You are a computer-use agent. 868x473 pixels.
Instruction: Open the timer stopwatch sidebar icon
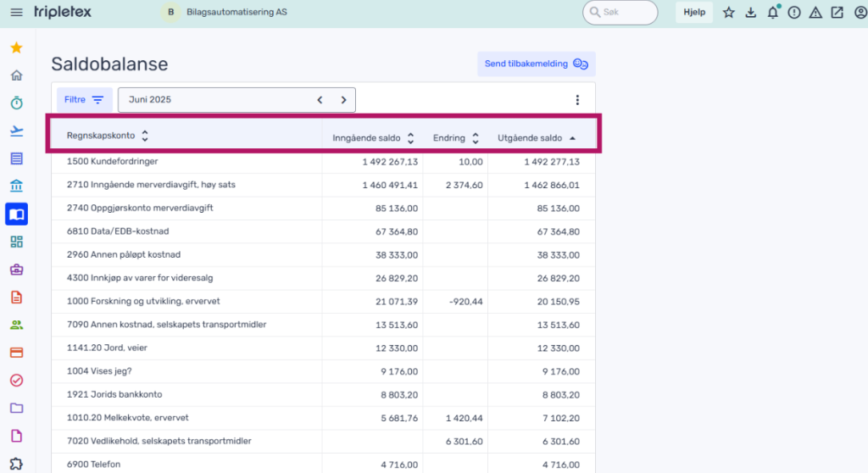click(x=17, y=103)
